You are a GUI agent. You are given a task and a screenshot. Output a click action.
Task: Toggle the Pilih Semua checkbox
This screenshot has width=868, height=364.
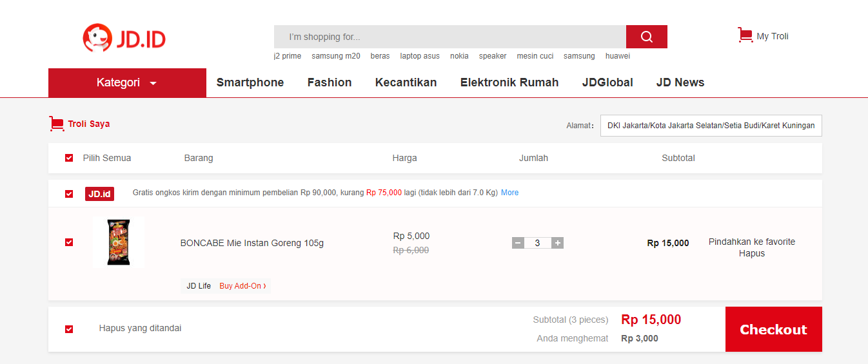[x=69, y=158]
